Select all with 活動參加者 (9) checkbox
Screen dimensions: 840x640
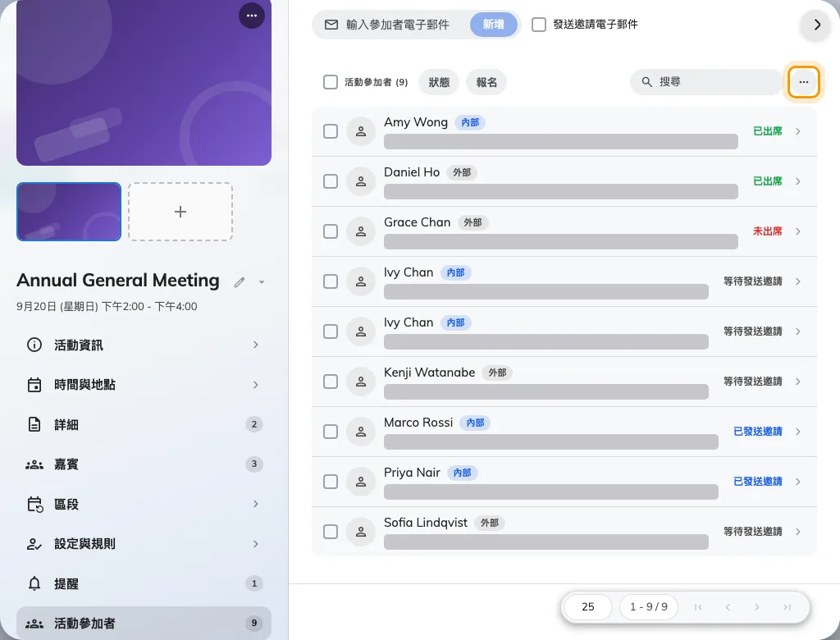tap(331, 82)
